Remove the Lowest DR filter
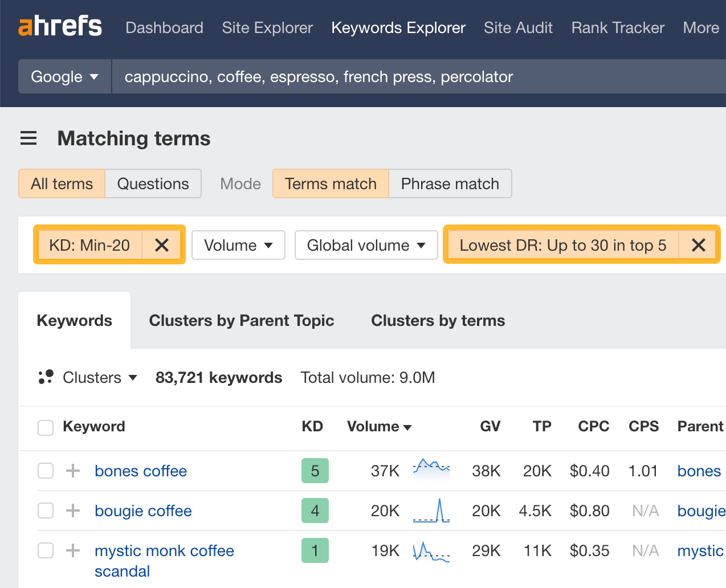The height and width of the screenshot is (588, 726). [x=698, y=245]
